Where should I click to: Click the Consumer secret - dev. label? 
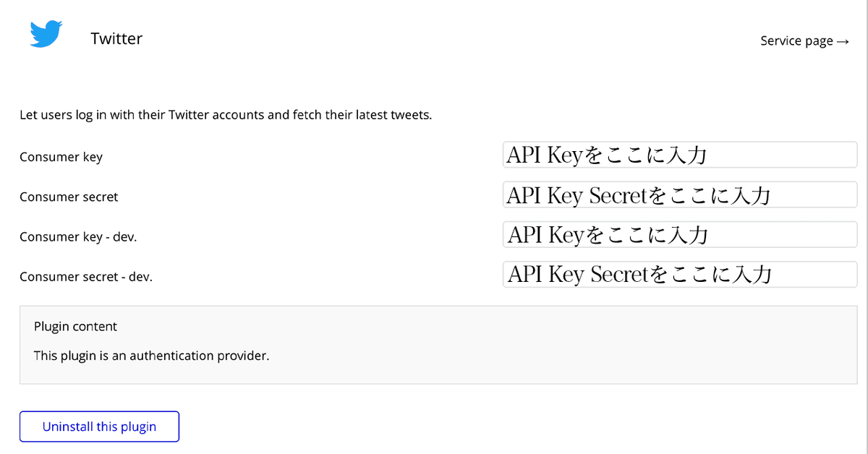coord(86,276)
